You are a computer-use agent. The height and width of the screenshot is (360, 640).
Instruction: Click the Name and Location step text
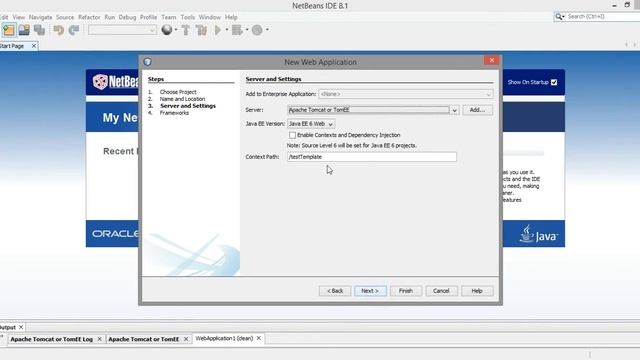182,99
